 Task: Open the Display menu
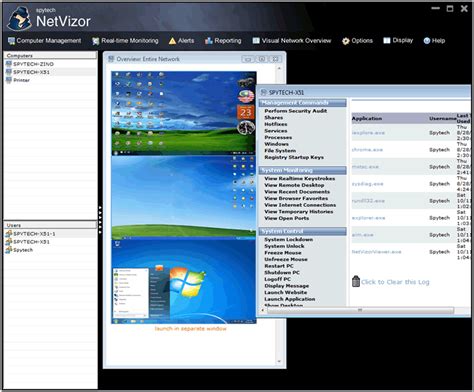[x=398, y=40]
